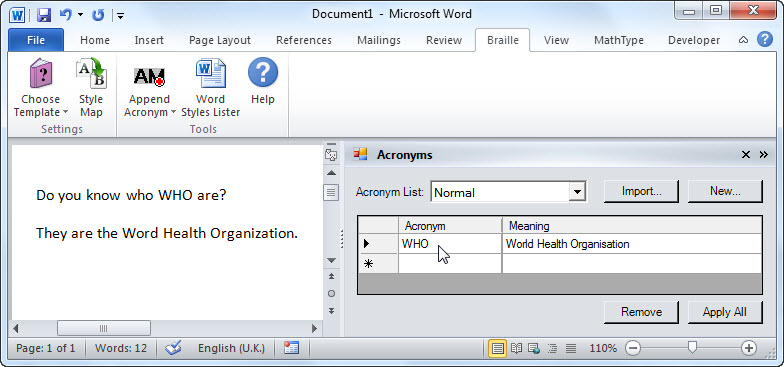784x367 pixels.
Task: Open the Acronym List combo box
Action: [508, 192]
